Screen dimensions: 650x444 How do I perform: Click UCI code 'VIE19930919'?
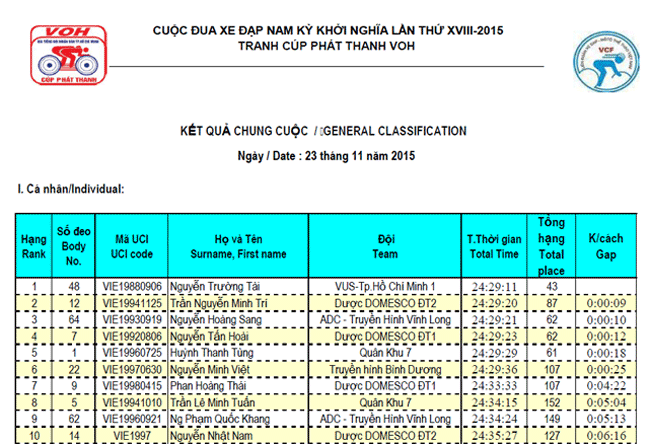[x=132, y=320]
